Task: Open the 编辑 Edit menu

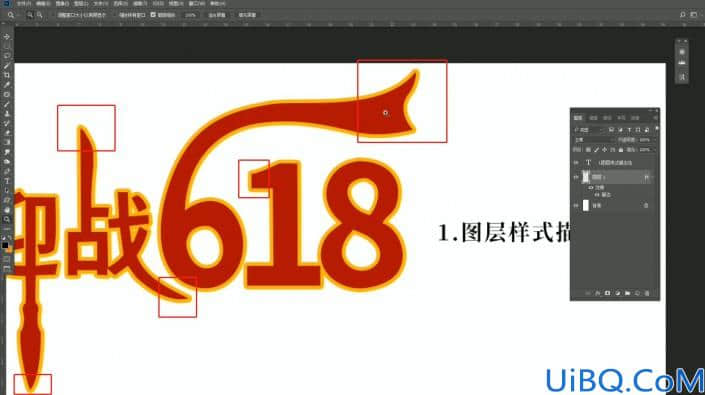Action: click(43, 4)
